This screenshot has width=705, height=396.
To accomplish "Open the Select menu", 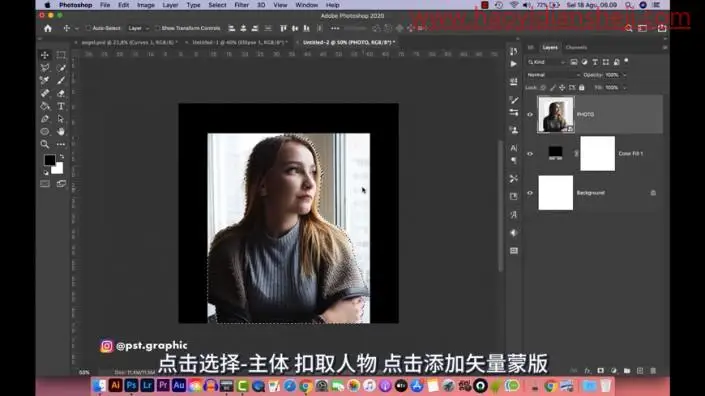I will click(x=217, y=5).
